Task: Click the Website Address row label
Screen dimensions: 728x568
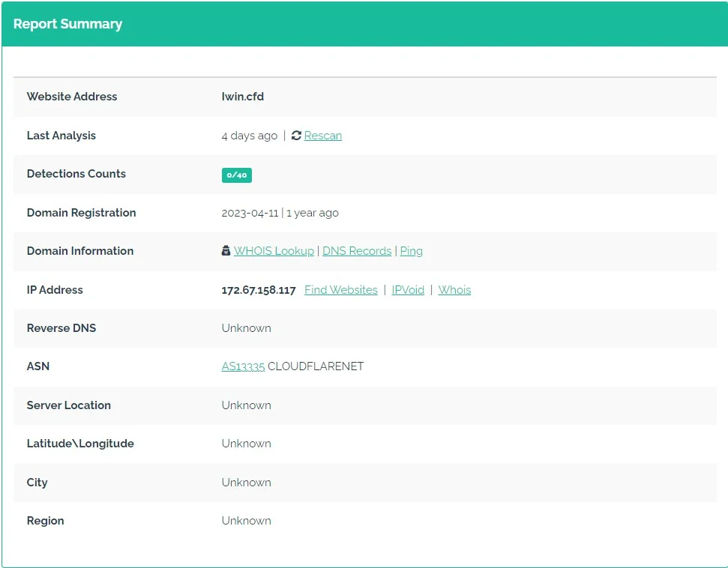Action: tap(72, 97)
